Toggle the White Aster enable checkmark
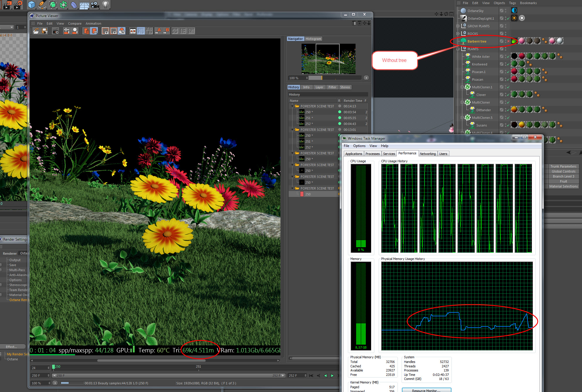 (508, 57)
